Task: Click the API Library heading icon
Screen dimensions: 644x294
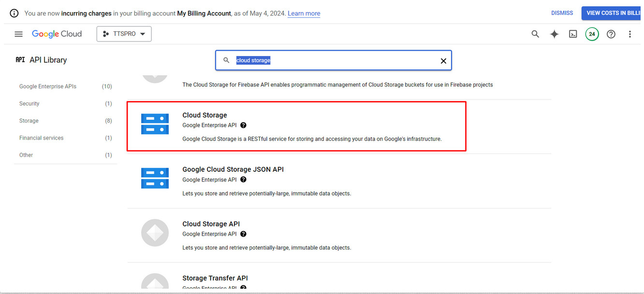Action: pos(20,60)
